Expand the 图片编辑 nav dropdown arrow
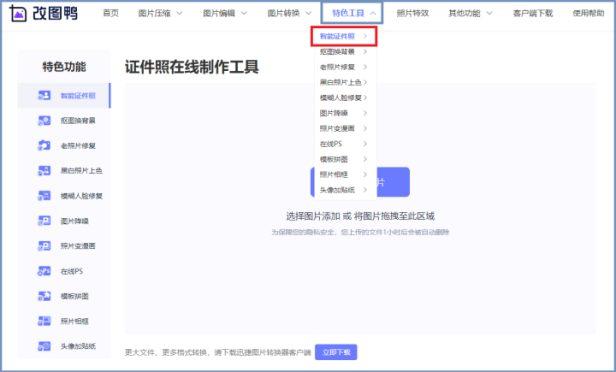 [244, 13]
